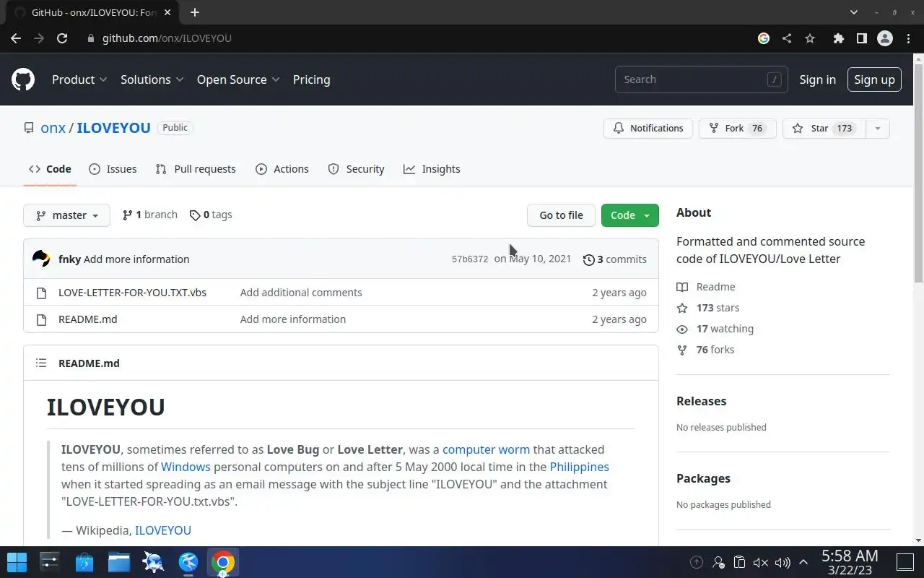Open the star lists dropdown arrow
The image size is (924, 578).
pos(878,129)
